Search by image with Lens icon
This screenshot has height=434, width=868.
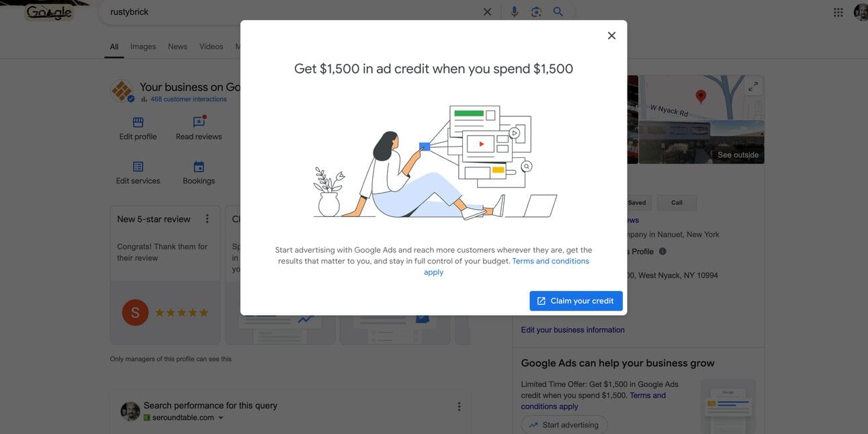tap(536, 12)
